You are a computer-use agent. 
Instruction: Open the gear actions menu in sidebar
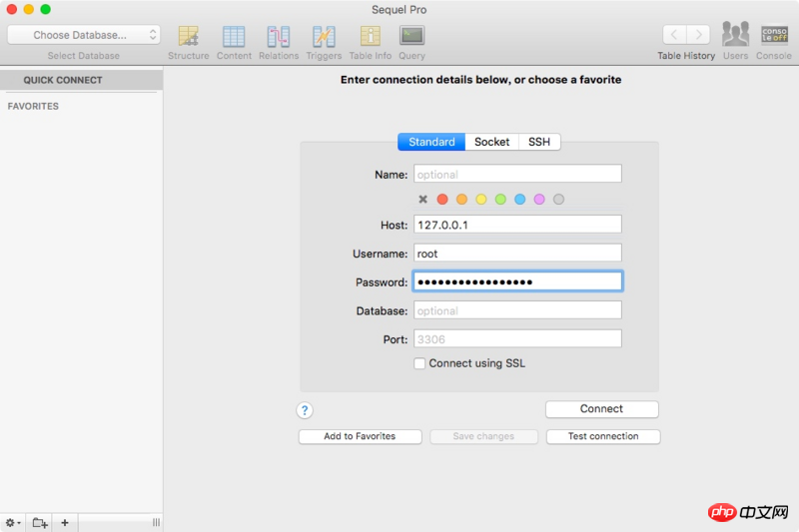[x=13, y=522]
